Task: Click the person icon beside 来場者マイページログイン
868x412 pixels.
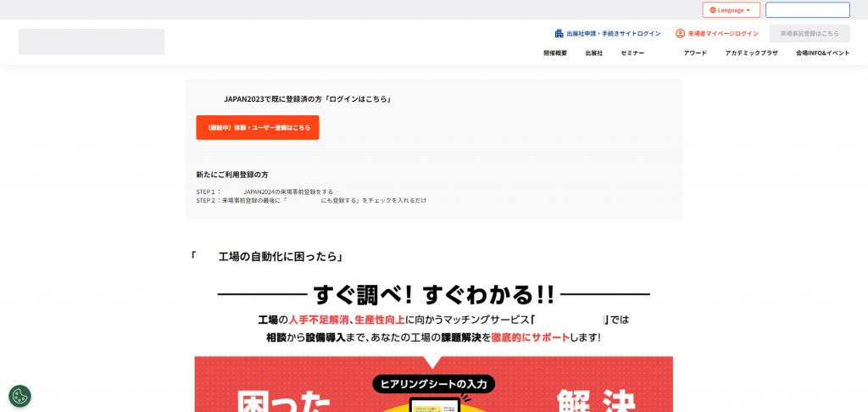Action: (x=680, y=34)
